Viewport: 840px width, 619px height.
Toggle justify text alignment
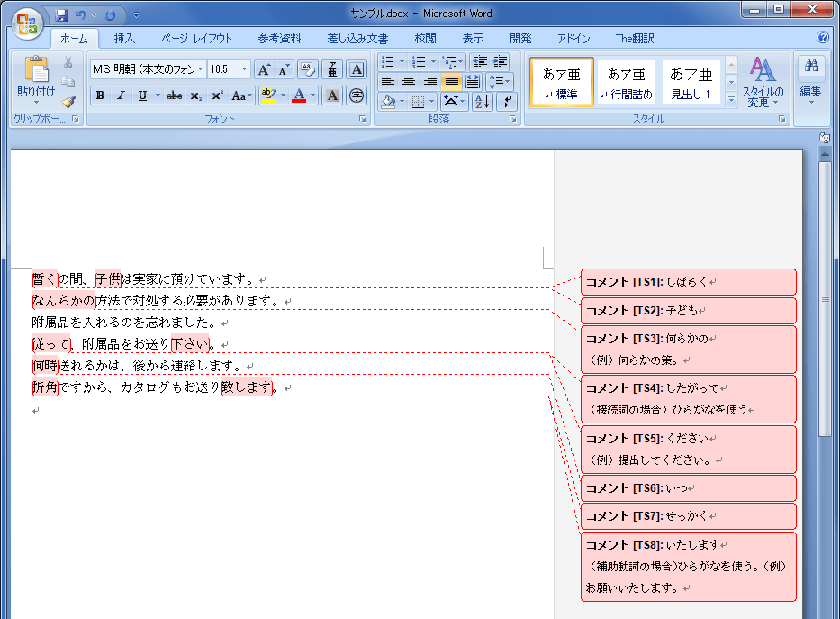coord(452,82)
